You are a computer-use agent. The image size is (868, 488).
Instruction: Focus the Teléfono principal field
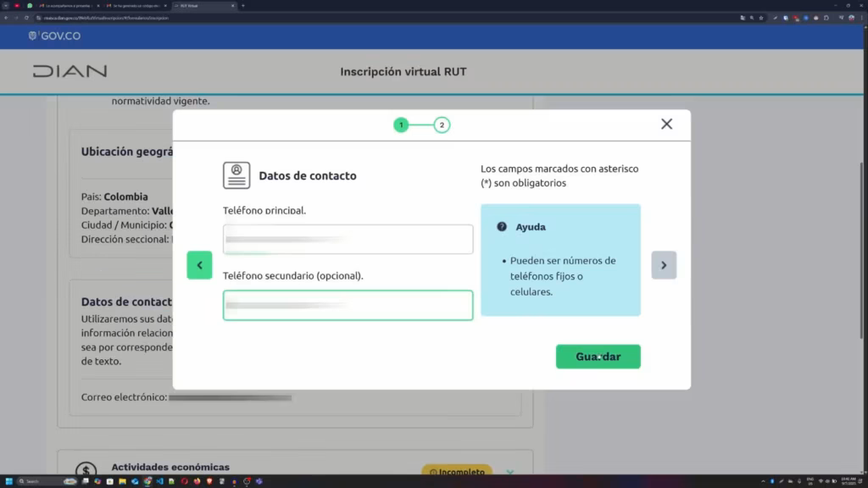pyautogui.click(x=348, y=239)
